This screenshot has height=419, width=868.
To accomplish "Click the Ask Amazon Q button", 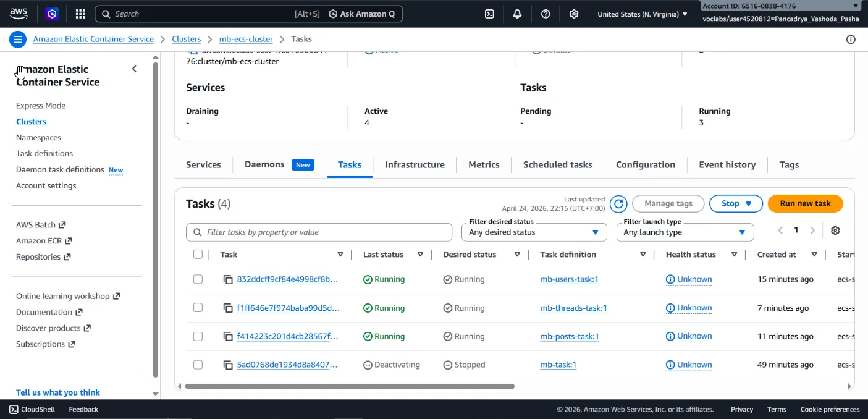I will click(362, 14).
